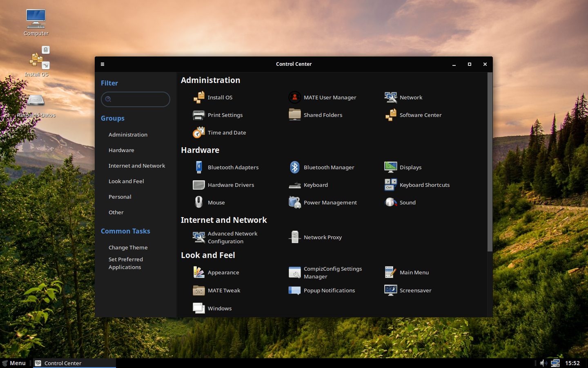The width and height of the screenshot is (588, 368).
Task: Click Change Theme common task
Action: click(x=128, y=247)
